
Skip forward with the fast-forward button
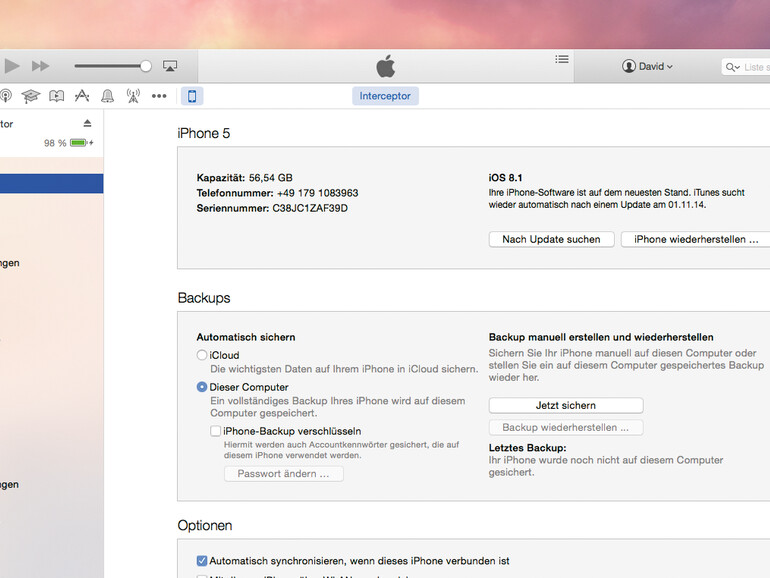[40, 66]
